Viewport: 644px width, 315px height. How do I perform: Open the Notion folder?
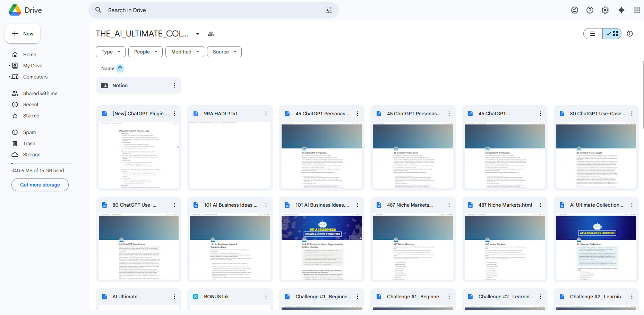[139, 85]
